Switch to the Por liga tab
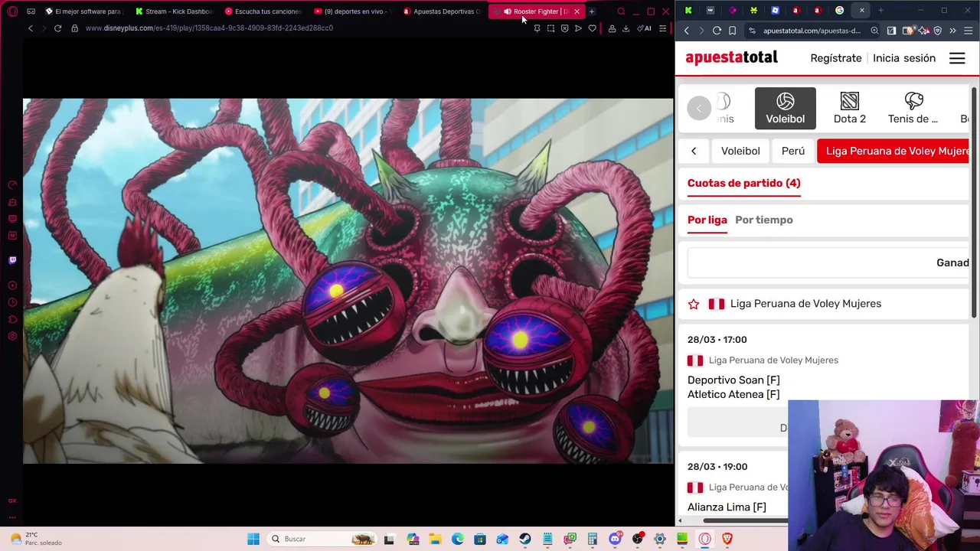This screenshot has height=551, width=980. point(707,220)
